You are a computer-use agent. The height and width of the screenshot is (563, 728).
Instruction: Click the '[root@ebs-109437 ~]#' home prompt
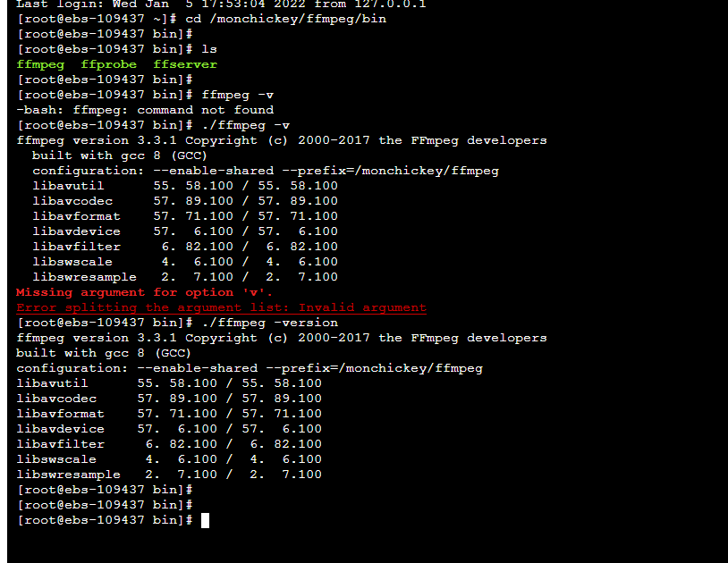(97, 19)
